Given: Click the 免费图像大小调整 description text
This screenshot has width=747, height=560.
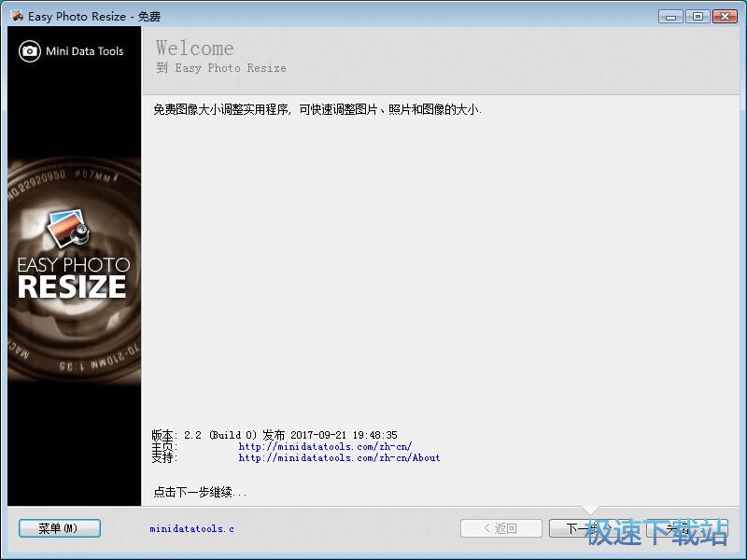Looking at the screenshot, I should point(317,109).
